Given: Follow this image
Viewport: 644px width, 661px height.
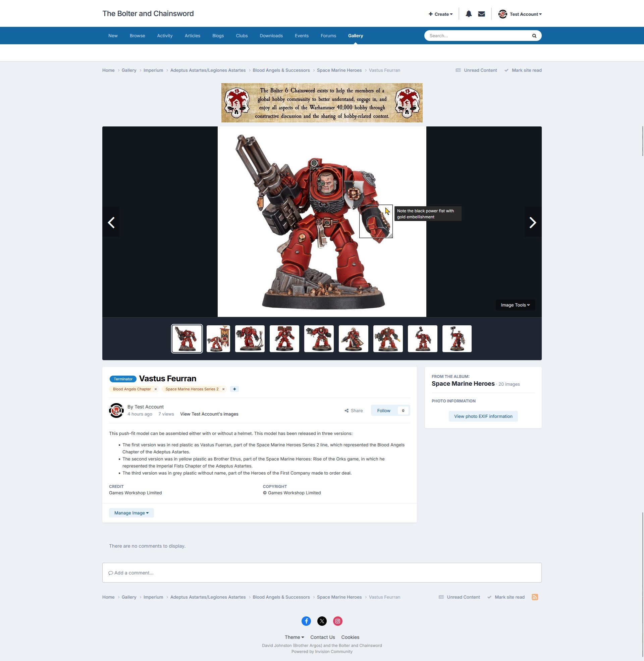Looking at the screenshot, I should click(384, 410).
